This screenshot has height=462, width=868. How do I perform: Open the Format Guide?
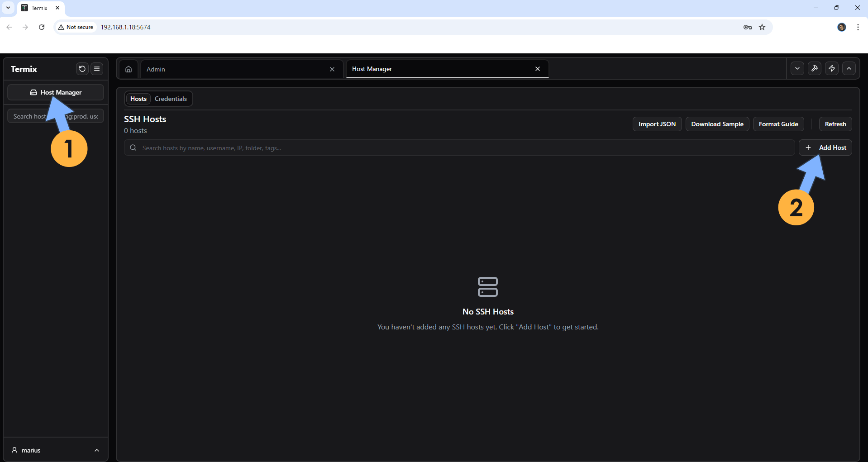point(778,124)
